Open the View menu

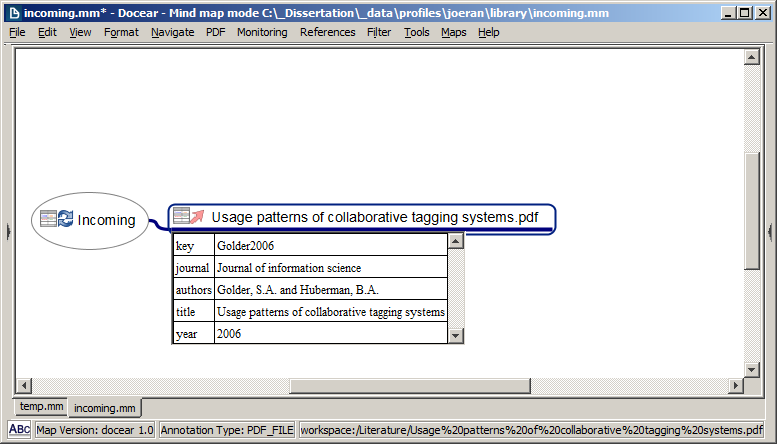click(x=80, y=32)
